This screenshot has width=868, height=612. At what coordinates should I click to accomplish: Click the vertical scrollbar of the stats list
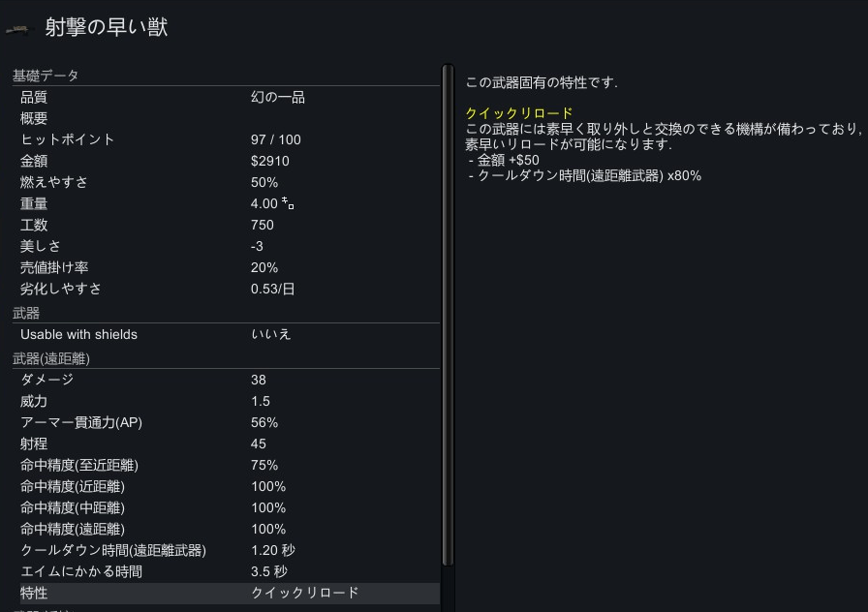click(x=448, y=315)
